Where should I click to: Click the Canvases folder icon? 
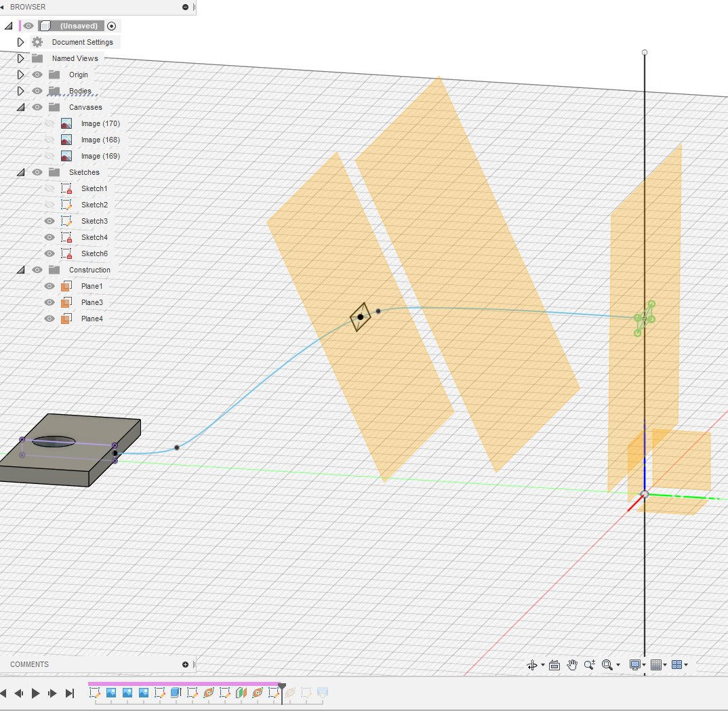point(54,107)
